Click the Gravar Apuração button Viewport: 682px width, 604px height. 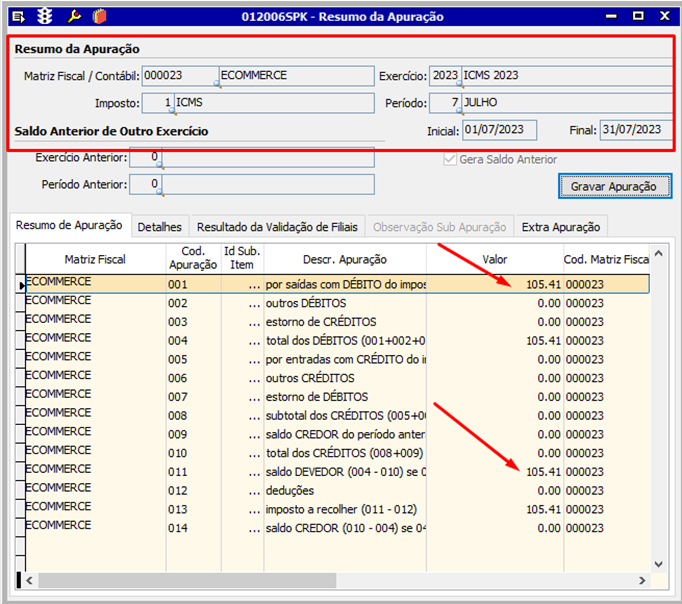pyautogui.click(x=614, y=186)
